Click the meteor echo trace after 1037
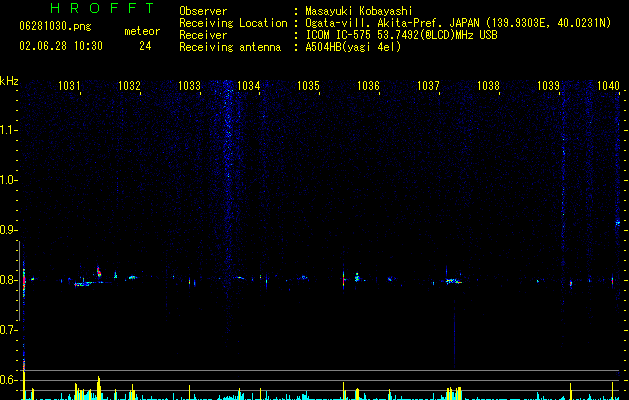The image size is (629, 400). [x=454, y=281]
